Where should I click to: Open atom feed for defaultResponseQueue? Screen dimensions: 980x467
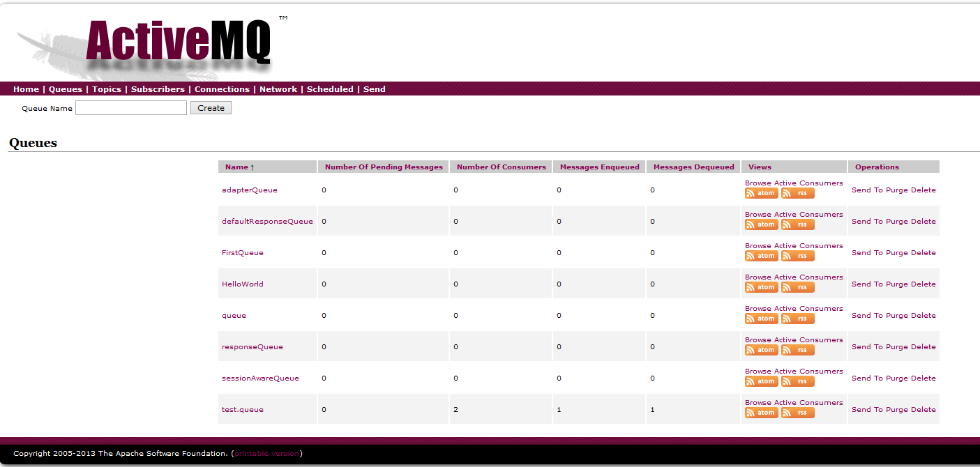coord(761,224)
